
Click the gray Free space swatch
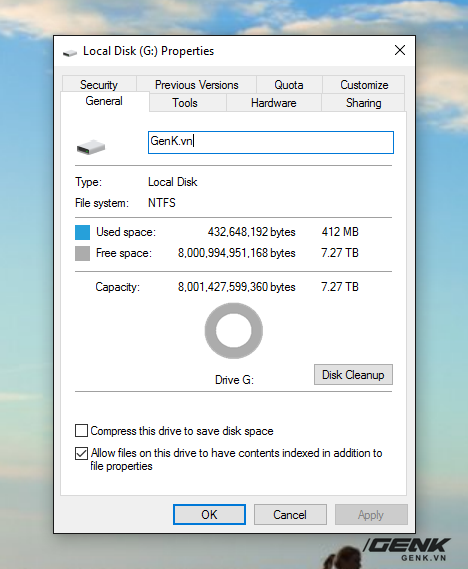(82, 253)
